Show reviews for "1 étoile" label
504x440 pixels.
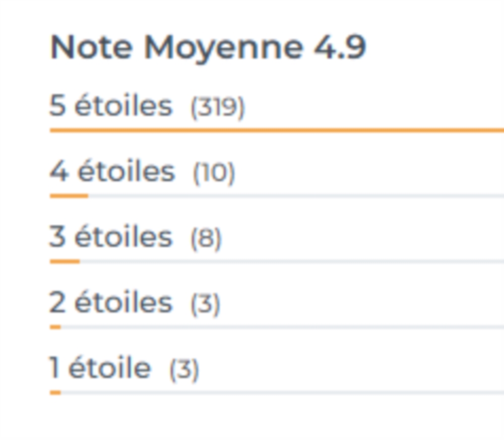click(x=100, y=368)
